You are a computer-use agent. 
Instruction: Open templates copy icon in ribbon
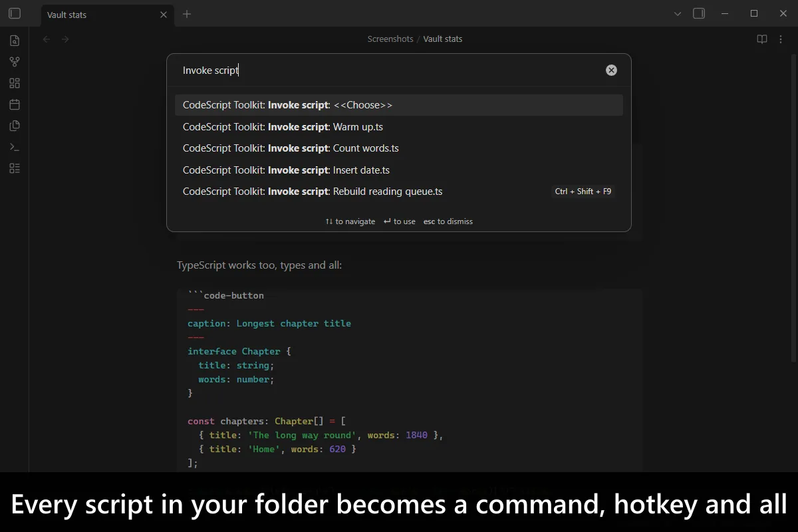click(x=15, y=126)
